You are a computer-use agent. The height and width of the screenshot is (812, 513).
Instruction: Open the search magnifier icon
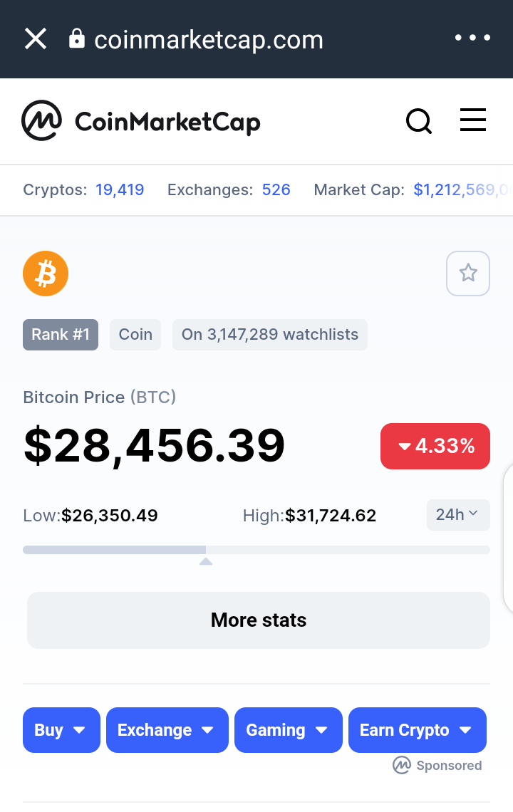coord(419,121)
